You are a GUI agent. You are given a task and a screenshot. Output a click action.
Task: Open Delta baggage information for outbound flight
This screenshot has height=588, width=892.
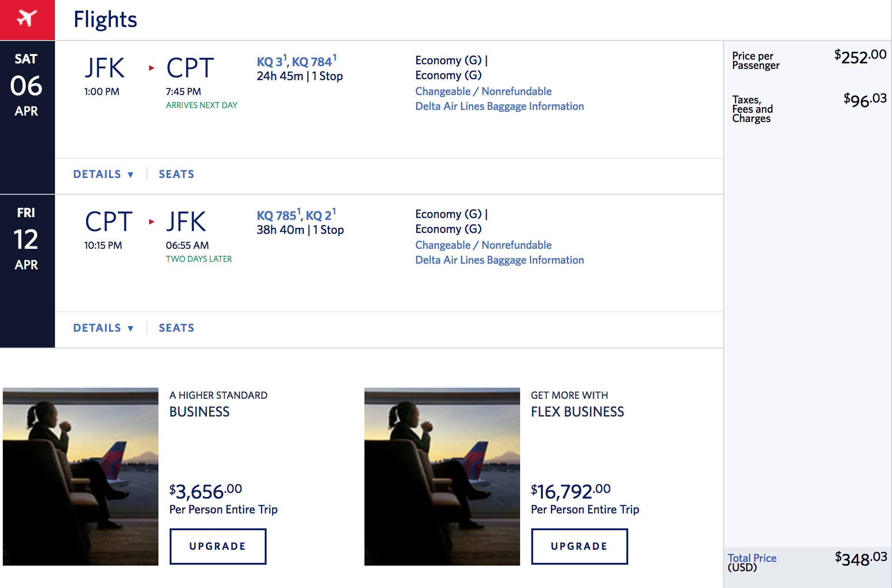[x=499, y=106]
